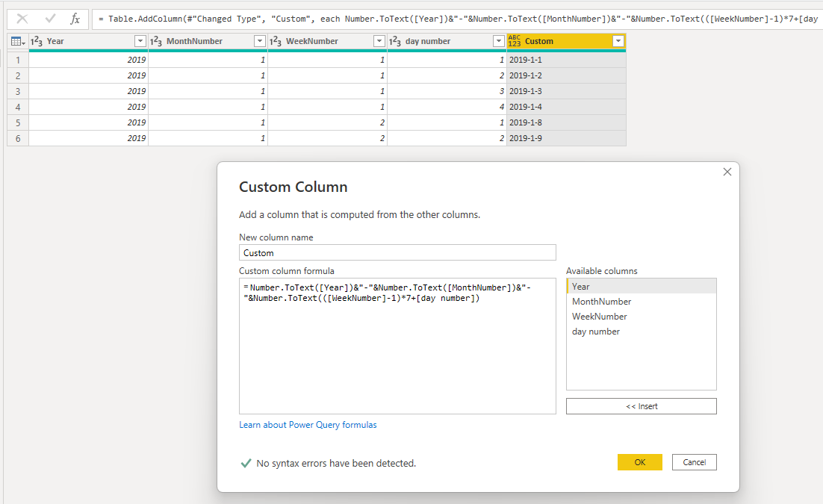Select Year in Available columns
The width and height of the screenshot is (823, 504).
(641, 287)
